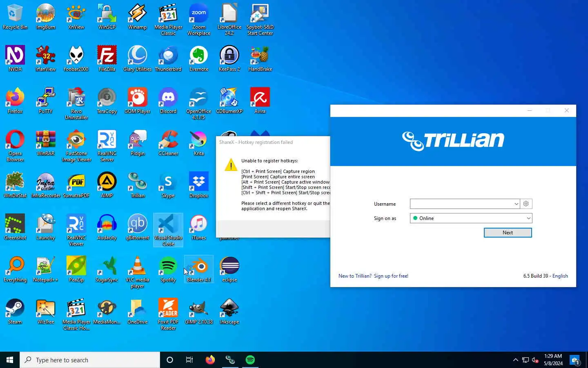Click the Next button in Trillian

(x=508, y=232)
